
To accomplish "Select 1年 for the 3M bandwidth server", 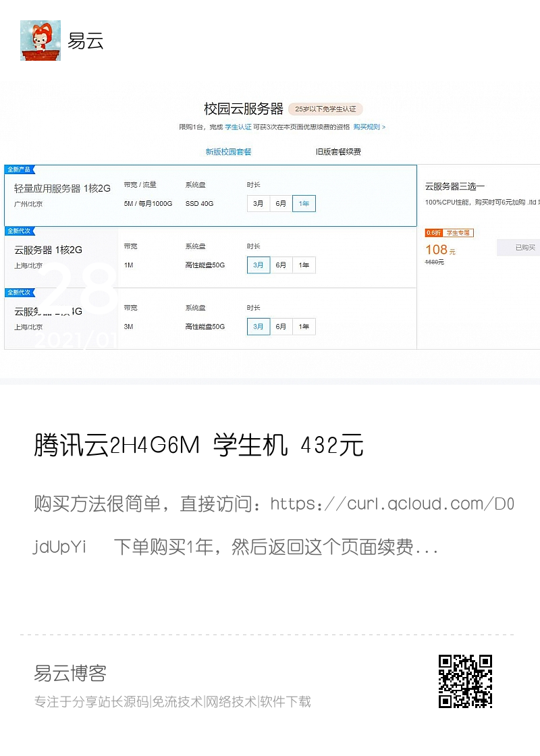I will (304, 327).
